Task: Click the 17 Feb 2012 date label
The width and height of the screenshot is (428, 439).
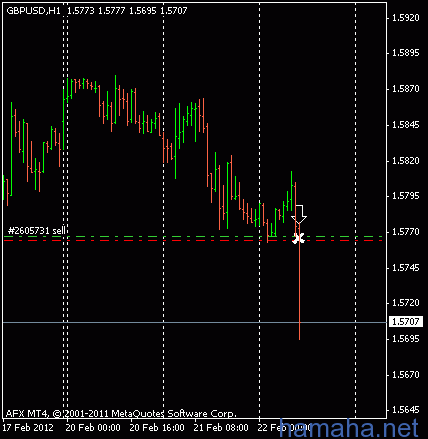Action: point(28,428)
